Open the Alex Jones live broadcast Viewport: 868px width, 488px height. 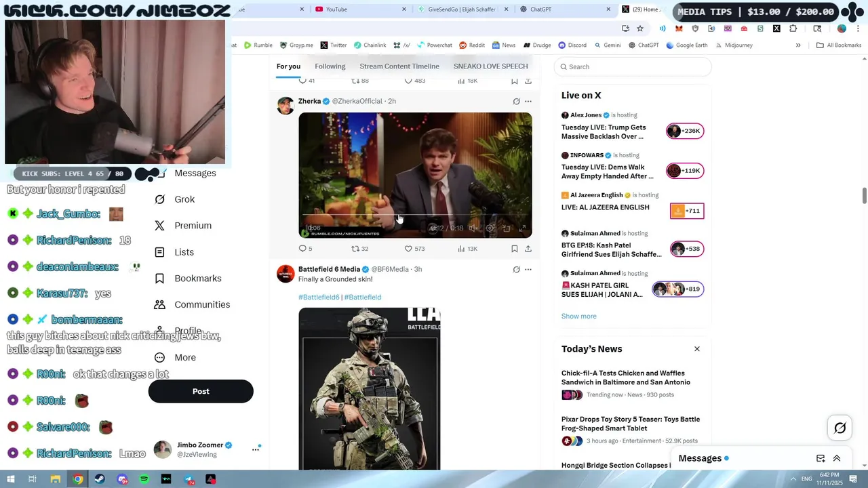(633, 126)
